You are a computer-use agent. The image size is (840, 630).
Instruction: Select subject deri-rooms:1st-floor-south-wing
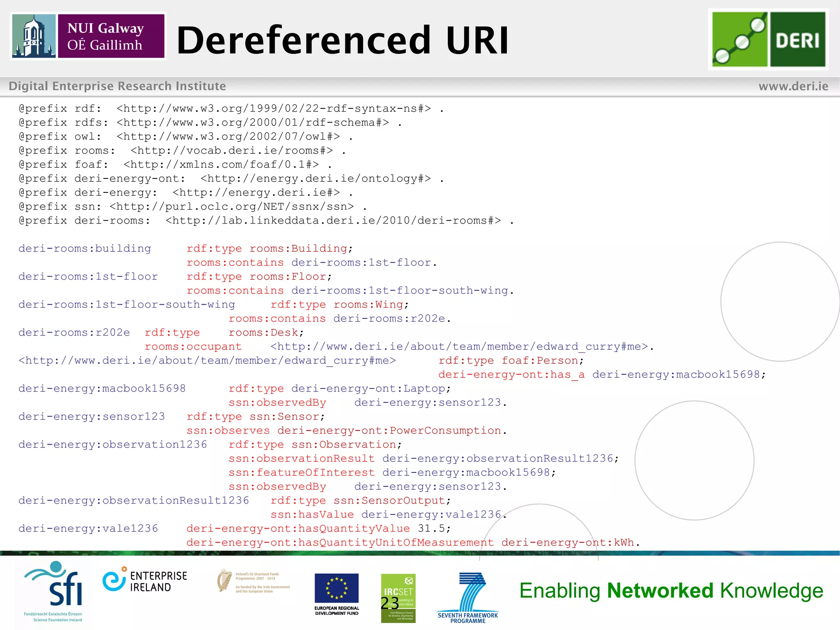127,304
